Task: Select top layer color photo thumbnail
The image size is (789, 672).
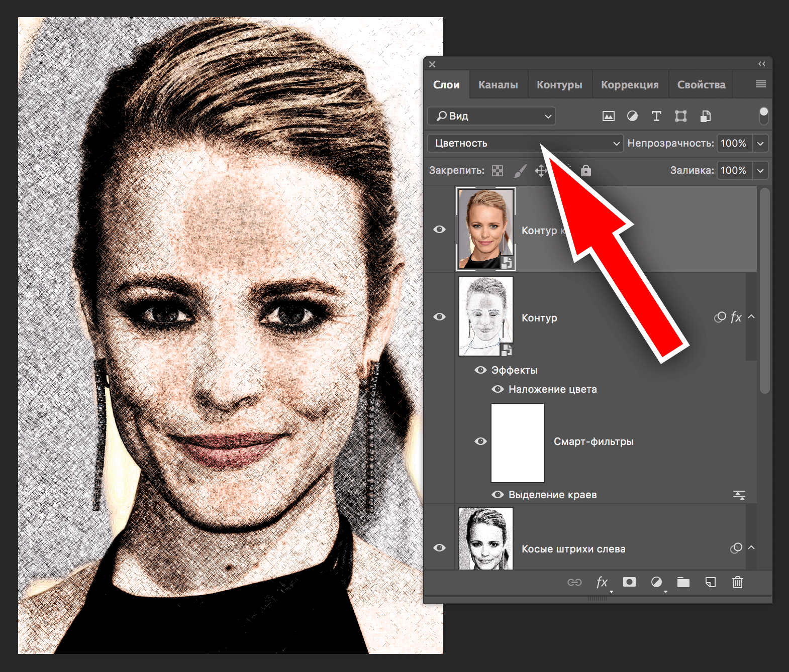Action: (x=485, y=229)
